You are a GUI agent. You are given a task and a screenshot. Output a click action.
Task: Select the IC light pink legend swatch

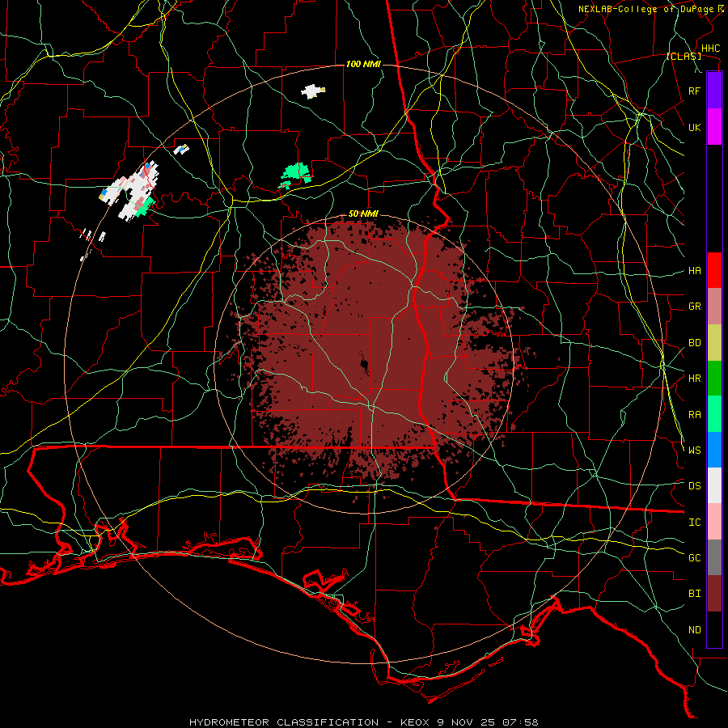714,522
